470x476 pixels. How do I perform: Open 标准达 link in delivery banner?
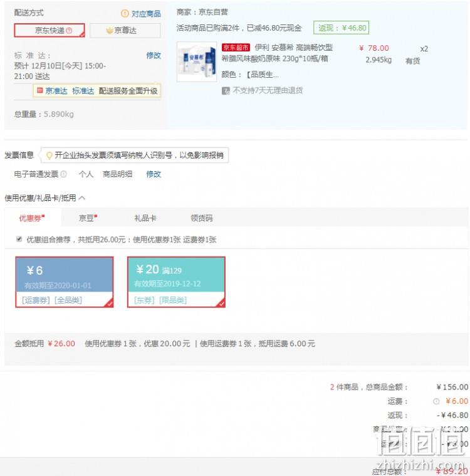pyautogui.click(x=83, y=91)
